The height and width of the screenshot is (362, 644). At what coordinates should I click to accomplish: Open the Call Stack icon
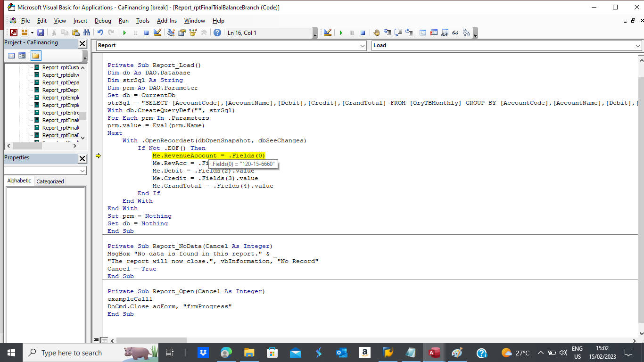pyautogui.click(x=466, y=33)
